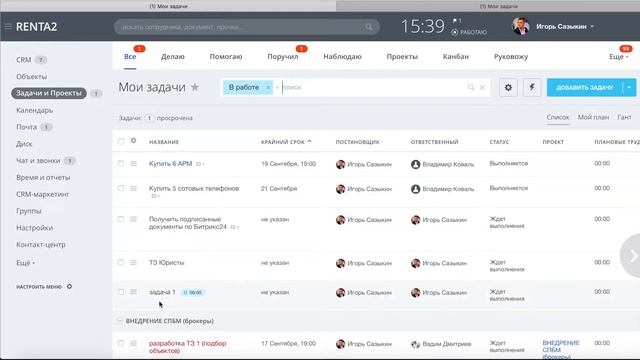Click the РАБОТАЮ work status indicator
Image resolution: width=640 pixels, height=360 pixels.
pos(469,32)
